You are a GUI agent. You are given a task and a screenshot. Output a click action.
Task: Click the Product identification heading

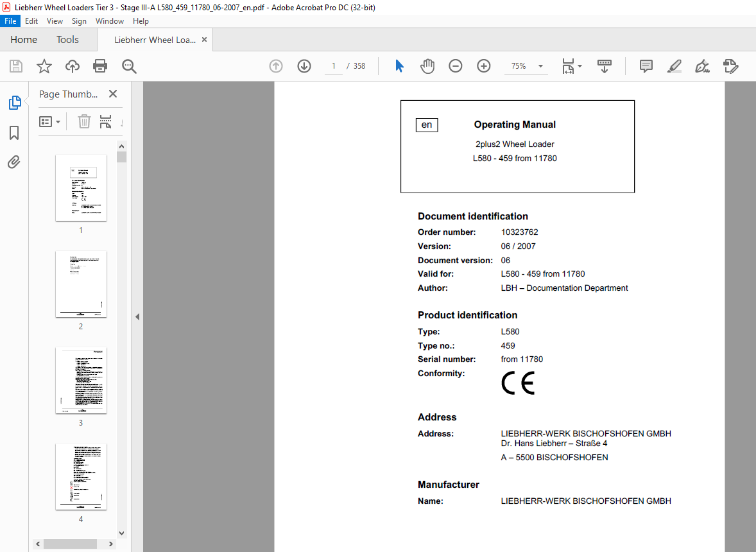pyautogui.click(x=467, y=315)
